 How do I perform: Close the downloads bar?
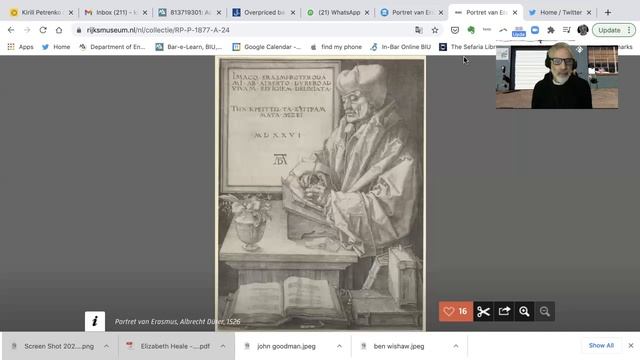(631, 345)
